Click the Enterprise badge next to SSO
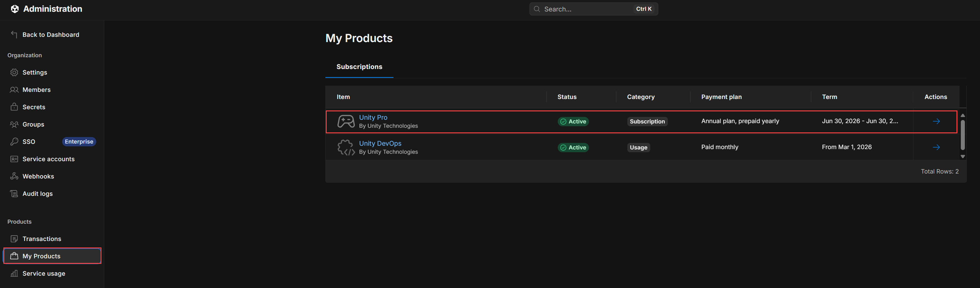Viewport: 980px width, 288px height. (79, 142)
